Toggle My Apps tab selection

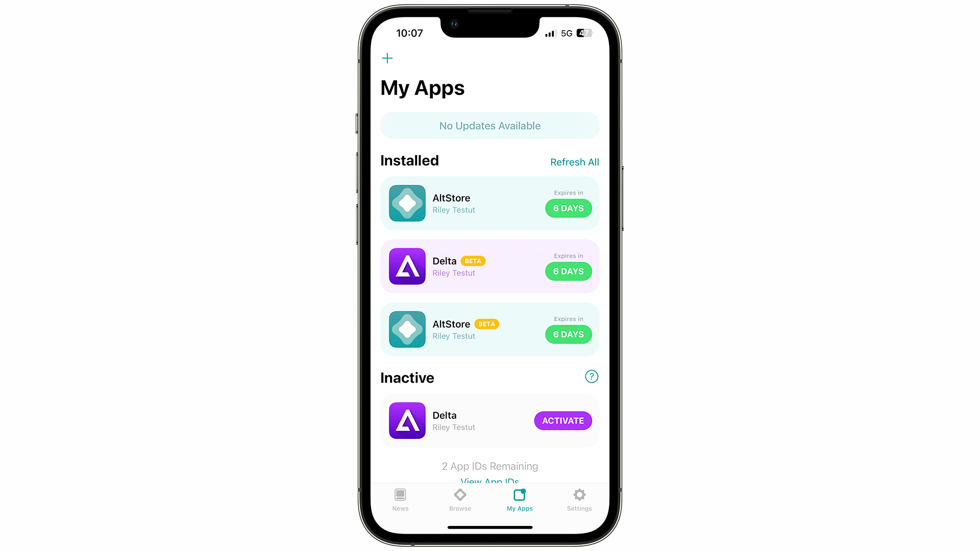tap(520, 500)
